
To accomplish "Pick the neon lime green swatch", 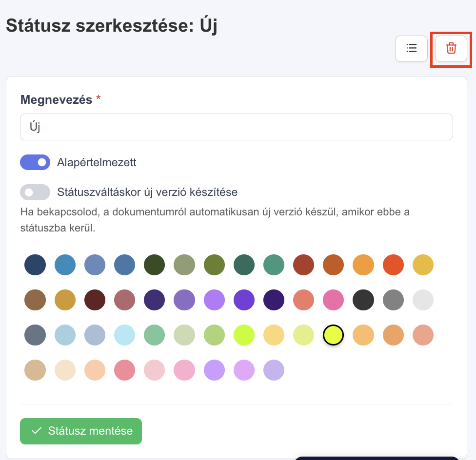I will 244,335.
